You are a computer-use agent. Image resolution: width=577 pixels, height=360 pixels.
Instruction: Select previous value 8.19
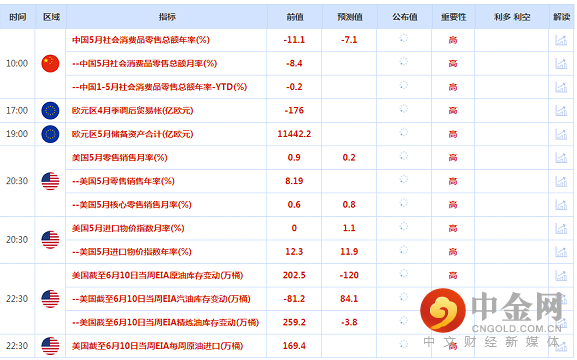click(x=294, y=181)
